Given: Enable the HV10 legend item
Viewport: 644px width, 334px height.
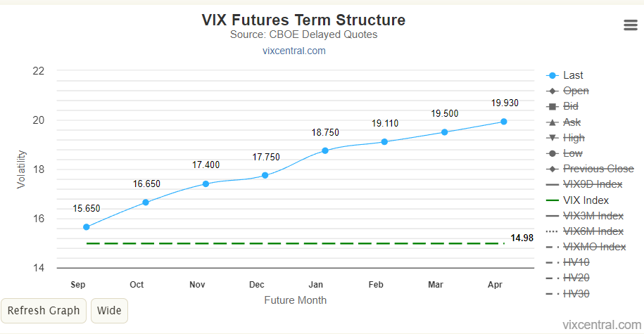Looking at the screenshot, I should pos(567,262).
